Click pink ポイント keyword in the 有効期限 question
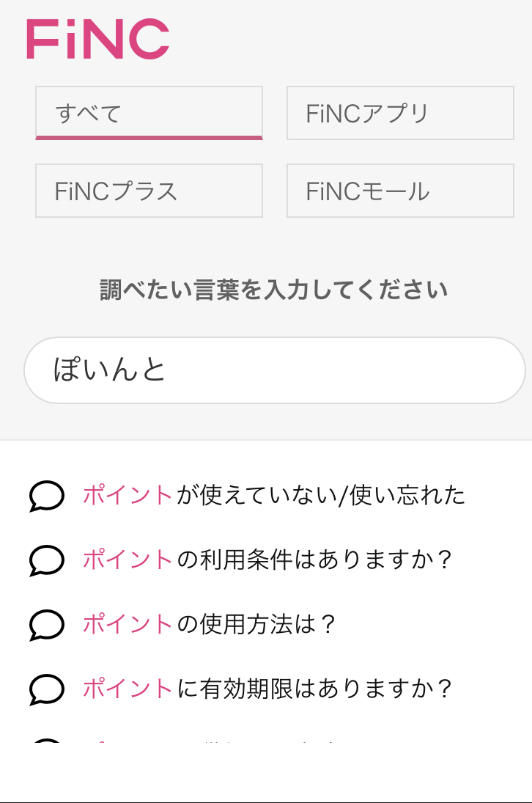This screenshot has height=803, width=532. (x=128, y=689)
